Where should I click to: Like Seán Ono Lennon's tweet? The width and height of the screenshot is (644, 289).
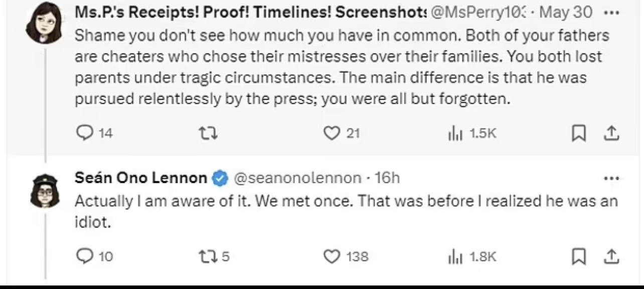coord(331,256)
